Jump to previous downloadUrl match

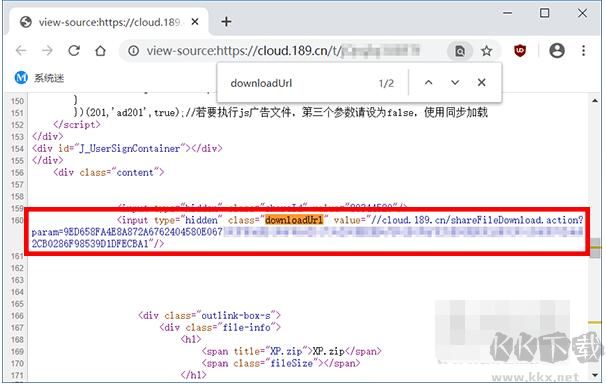[428, 82]
